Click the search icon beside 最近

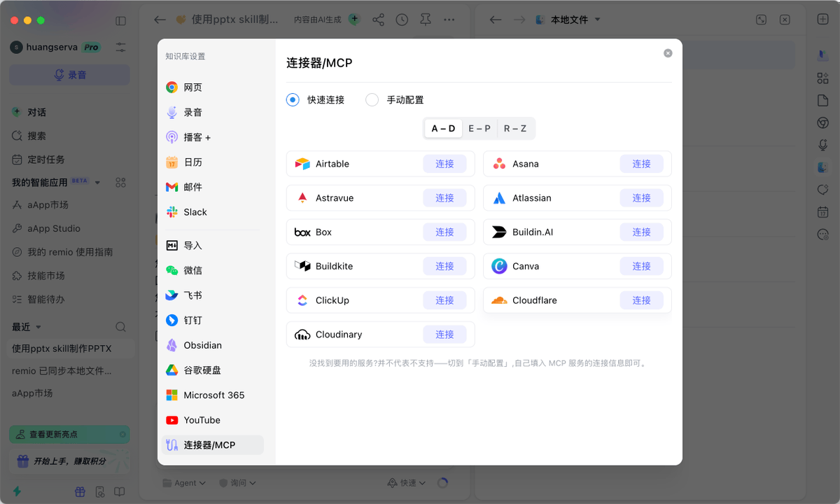tap(120, 327)
